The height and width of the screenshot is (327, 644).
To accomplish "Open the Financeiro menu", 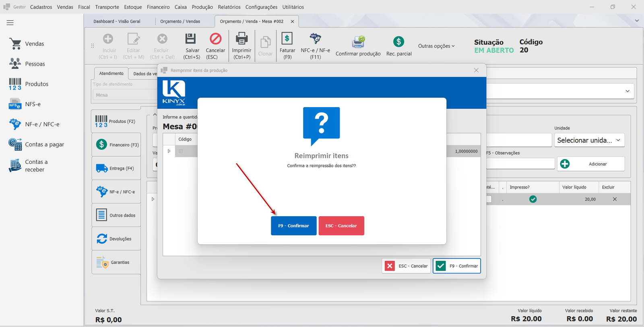I will coord(158,7).
